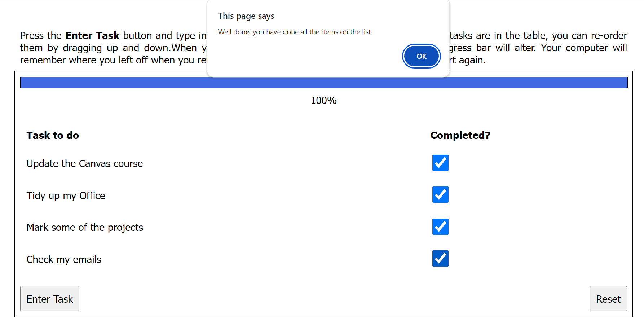Click the Task to do column header
Image resolution: width=644 pixels, height=321 pixels.
[53, 136]
